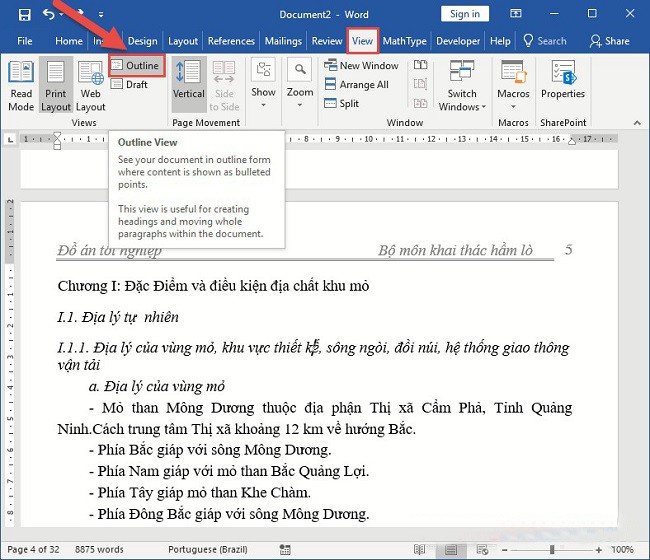Switch to Read Mode view
This screenshot has width=650, height=560.
[21, 85]
